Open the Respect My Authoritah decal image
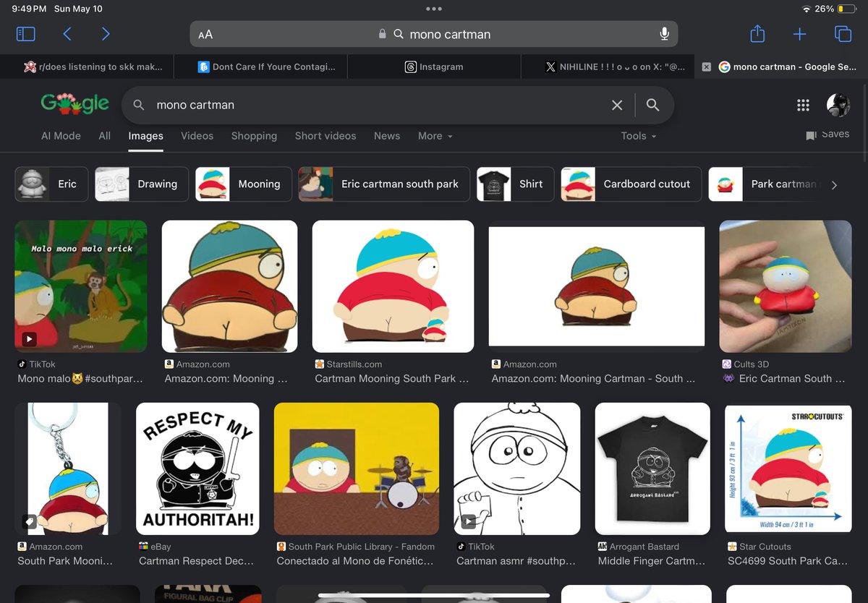This screenshot has width=868, height=603. 197,469
